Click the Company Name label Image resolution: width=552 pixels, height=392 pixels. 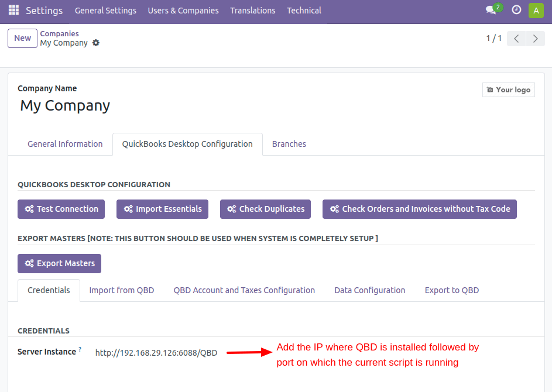tap(47, 88)
